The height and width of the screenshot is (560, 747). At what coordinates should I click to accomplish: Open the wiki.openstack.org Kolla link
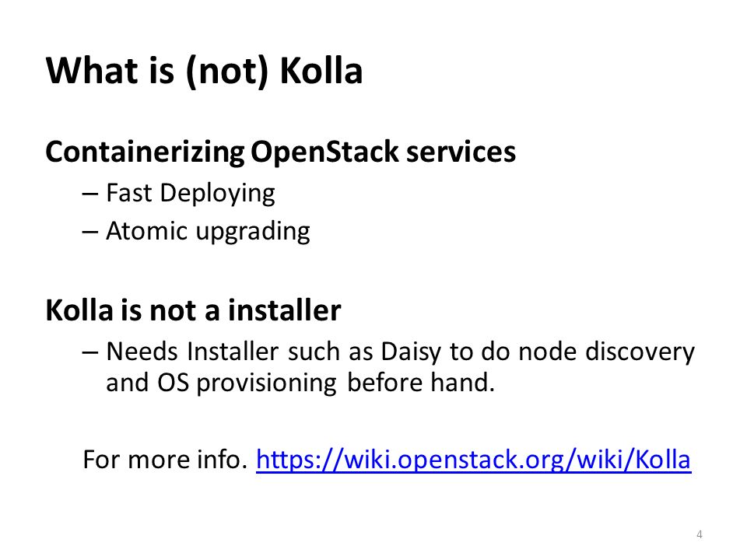(x=474, y=460)
